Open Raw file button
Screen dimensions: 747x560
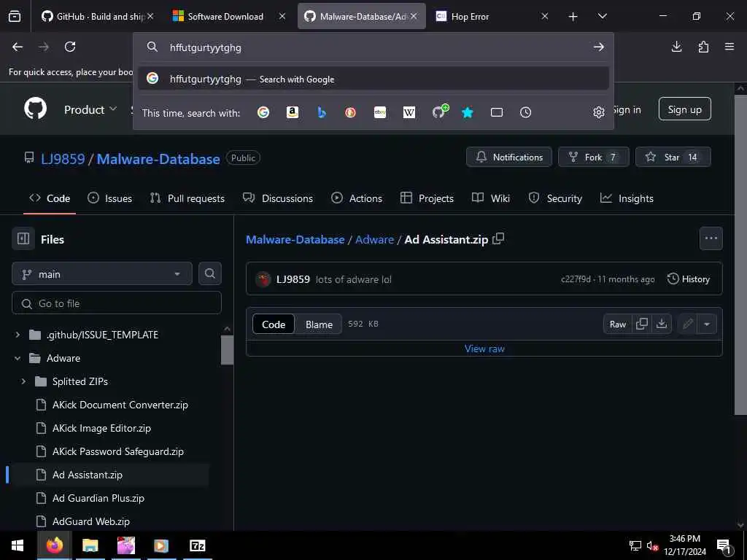(x=617, y=324)
